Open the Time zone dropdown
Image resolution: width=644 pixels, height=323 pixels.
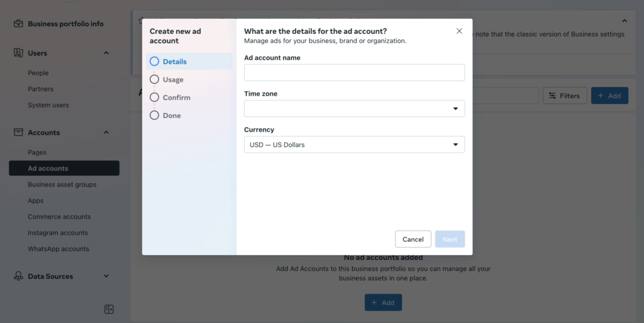pos(355,108)
